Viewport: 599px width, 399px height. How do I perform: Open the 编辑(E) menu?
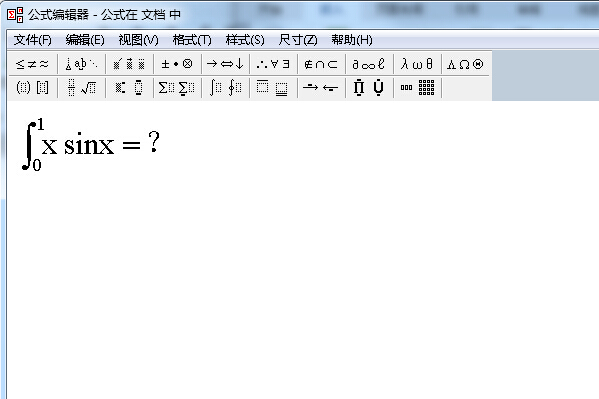tap(85, 40)
